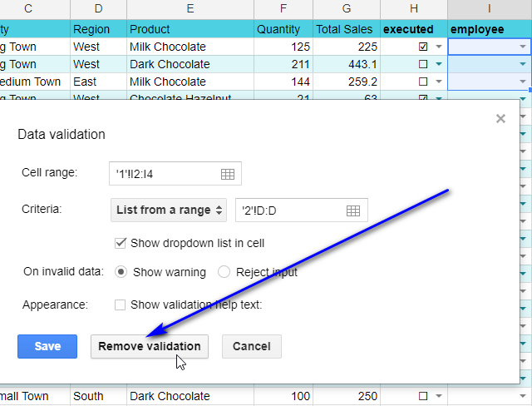Uncheck executed checkbox in Milk Chocolate 125 row
Image resolution: width=532 pixels, height=406 pixels.
coord(423,47)
